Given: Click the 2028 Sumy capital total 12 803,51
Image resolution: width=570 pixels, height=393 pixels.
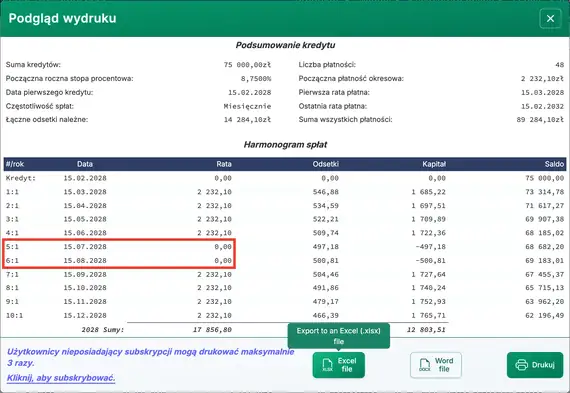Looking at the screenshot, I should click(426, 330).
